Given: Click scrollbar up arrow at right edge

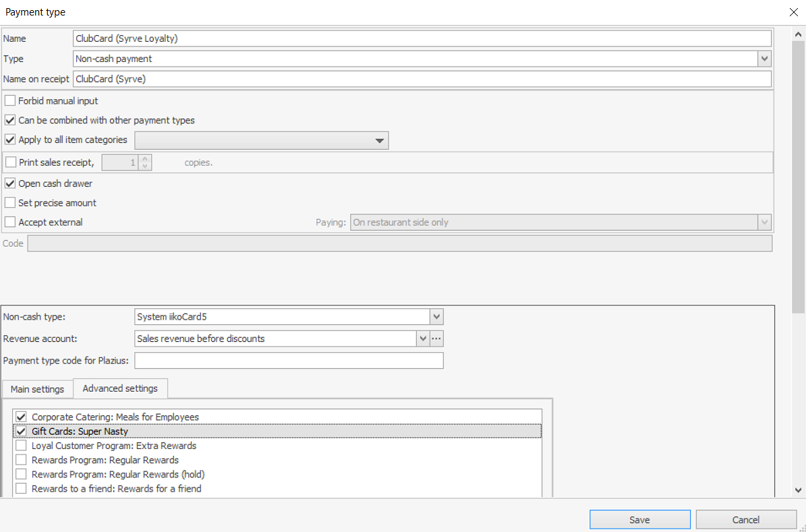Looking at the screenshot, I should [799, 33].
